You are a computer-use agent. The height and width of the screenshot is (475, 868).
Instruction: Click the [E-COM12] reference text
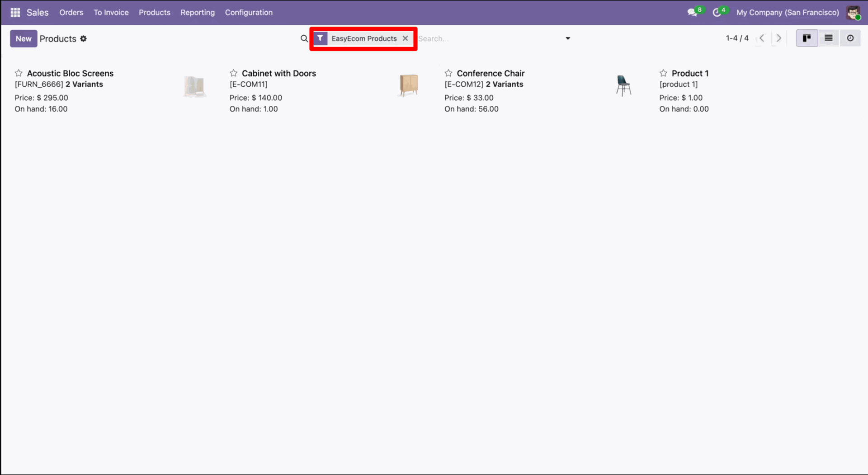464,85
